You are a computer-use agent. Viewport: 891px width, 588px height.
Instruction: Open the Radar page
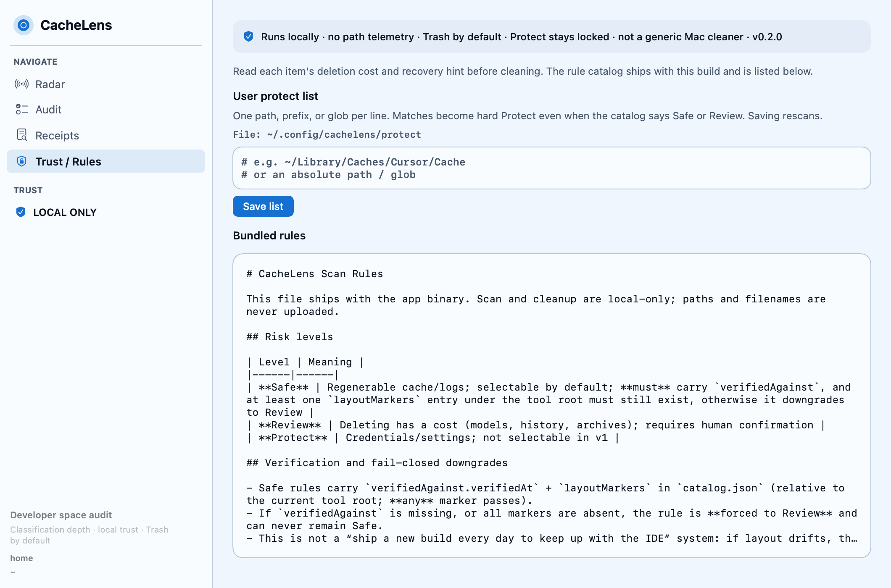(x=106, y=84)
